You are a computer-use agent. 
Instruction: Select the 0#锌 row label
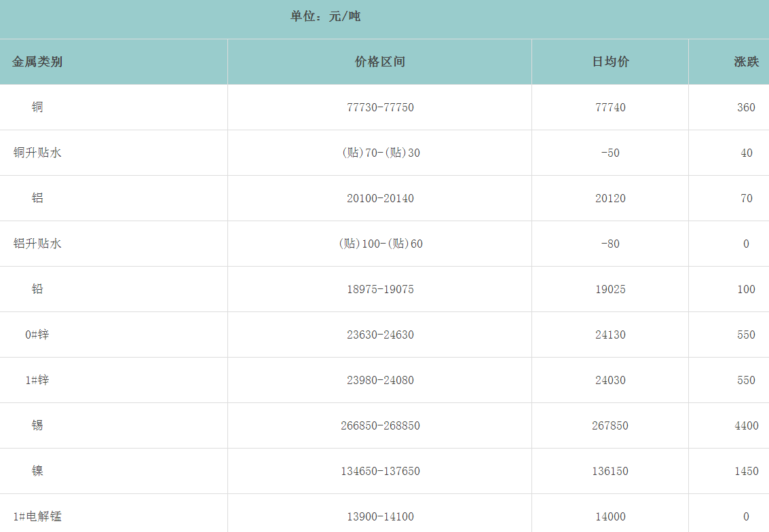[37, 335]
